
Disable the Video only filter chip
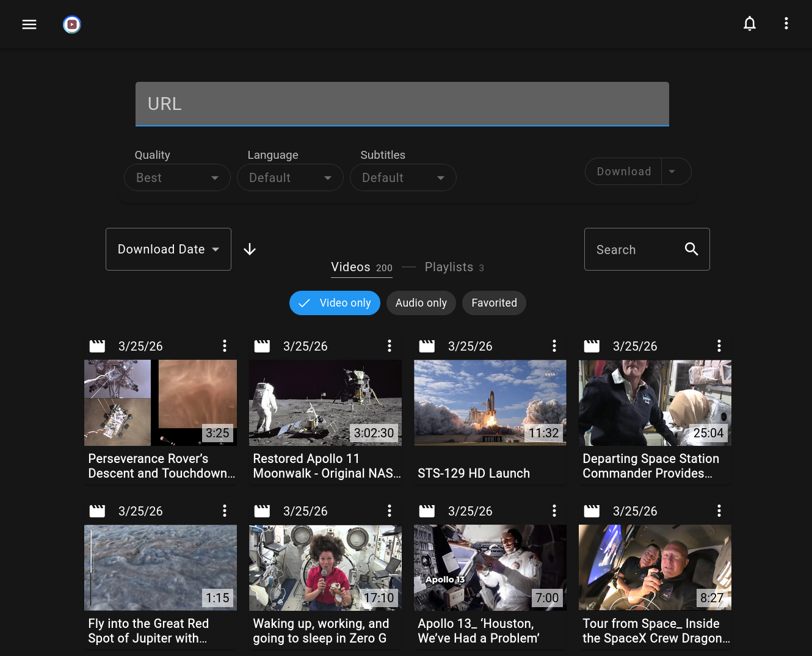click(335, 303)
